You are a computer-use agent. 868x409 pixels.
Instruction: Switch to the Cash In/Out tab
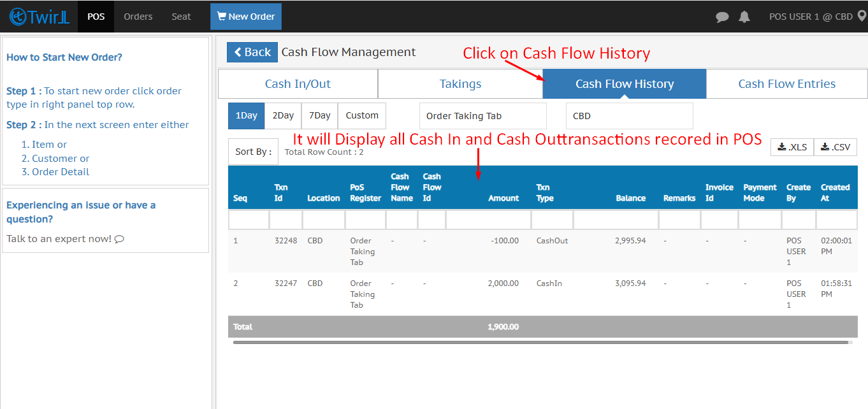click(298, 84)
